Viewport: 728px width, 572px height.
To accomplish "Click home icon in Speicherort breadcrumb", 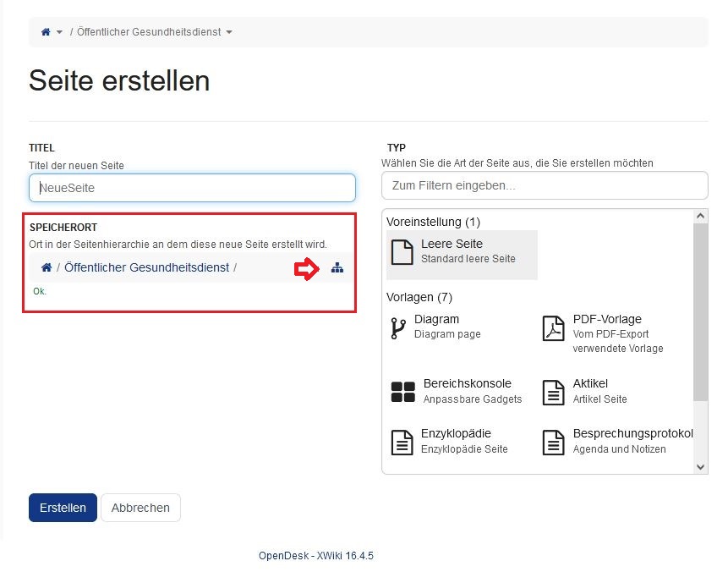I will point(47,267).
